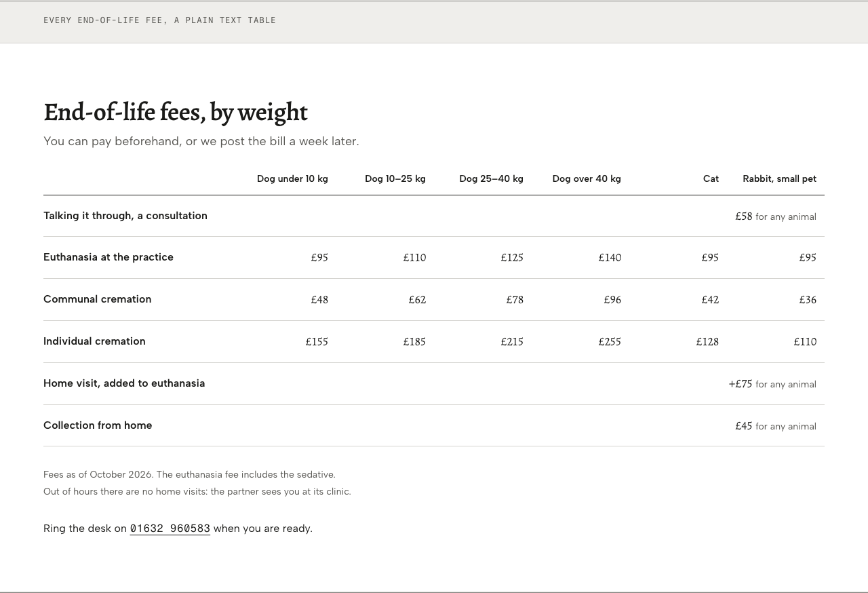Click the 'Cat' column header

(x=711, y=179)
